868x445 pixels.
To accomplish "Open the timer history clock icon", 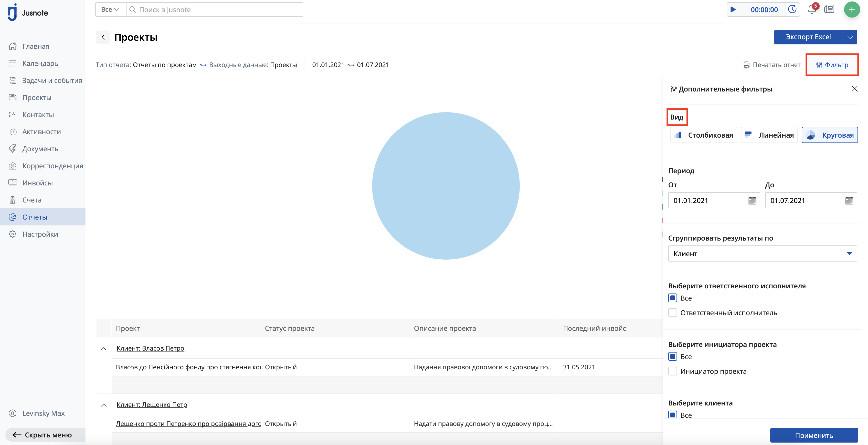I will 793,10.
